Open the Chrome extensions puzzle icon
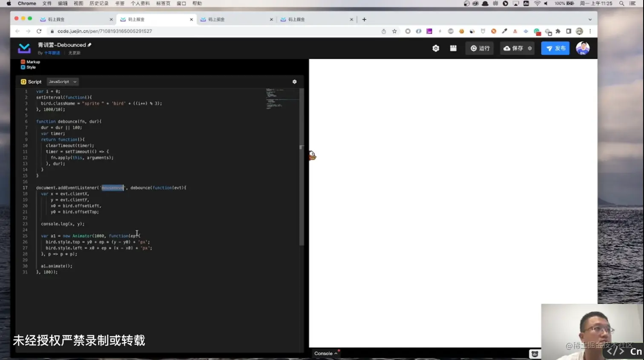Viewport: 644px width, 360px height. coord(558,31)
